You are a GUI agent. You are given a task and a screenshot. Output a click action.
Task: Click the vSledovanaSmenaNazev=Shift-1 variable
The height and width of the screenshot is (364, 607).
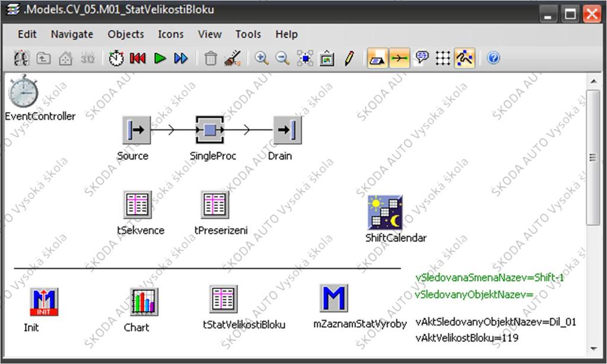[490, 278]
